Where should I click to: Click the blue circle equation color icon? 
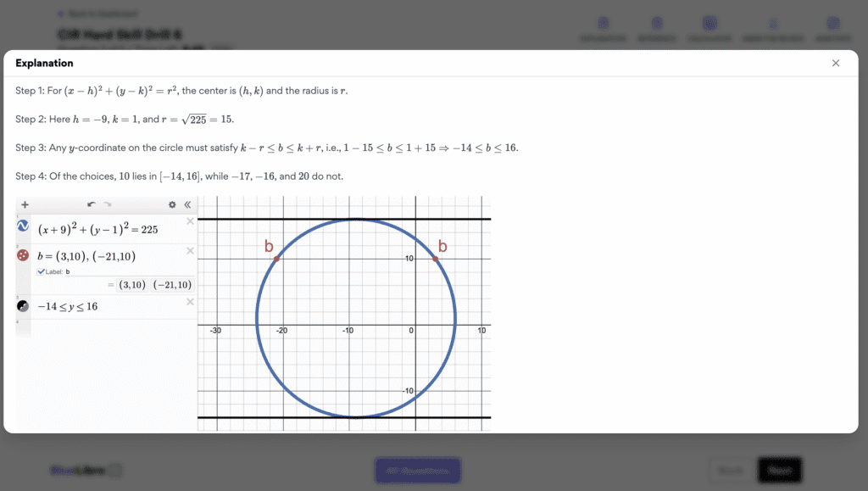(x=23, y=226)
